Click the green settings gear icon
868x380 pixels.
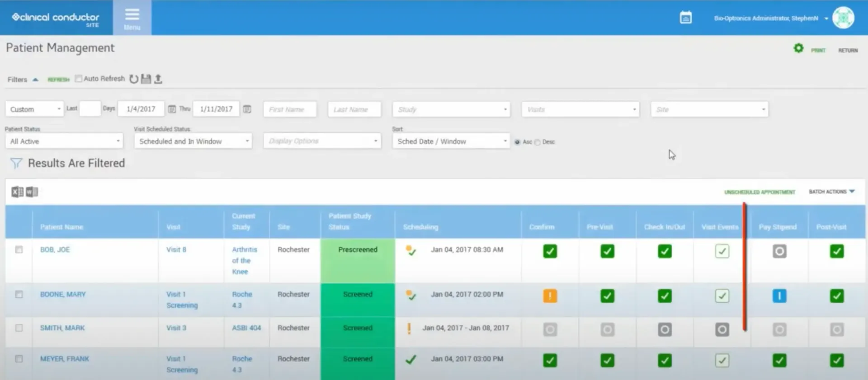[798, 48]
